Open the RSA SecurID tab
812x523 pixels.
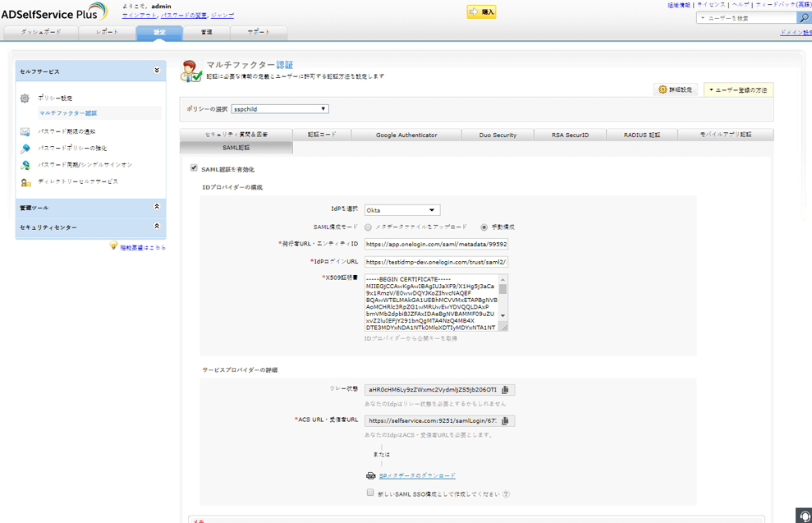[570, 135]
